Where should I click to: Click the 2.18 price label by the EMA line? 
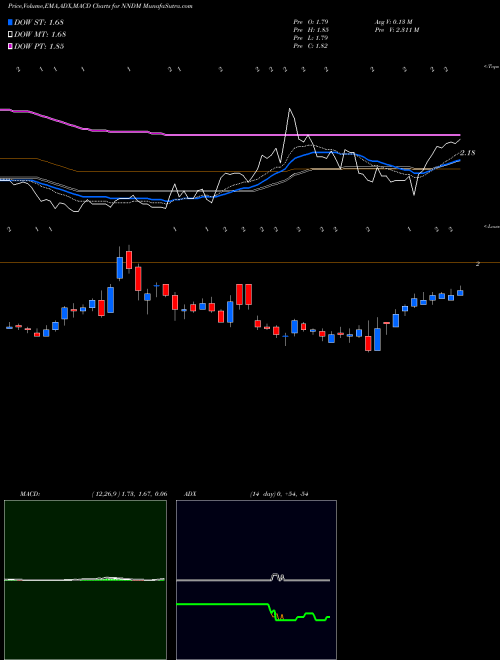tap(468, 153)
